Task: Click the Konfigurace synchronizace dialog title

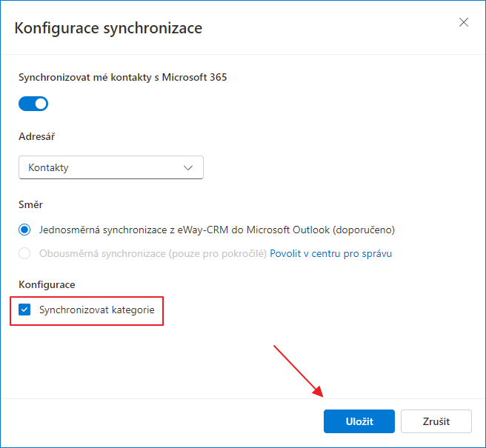Action: tap(108, 28)
